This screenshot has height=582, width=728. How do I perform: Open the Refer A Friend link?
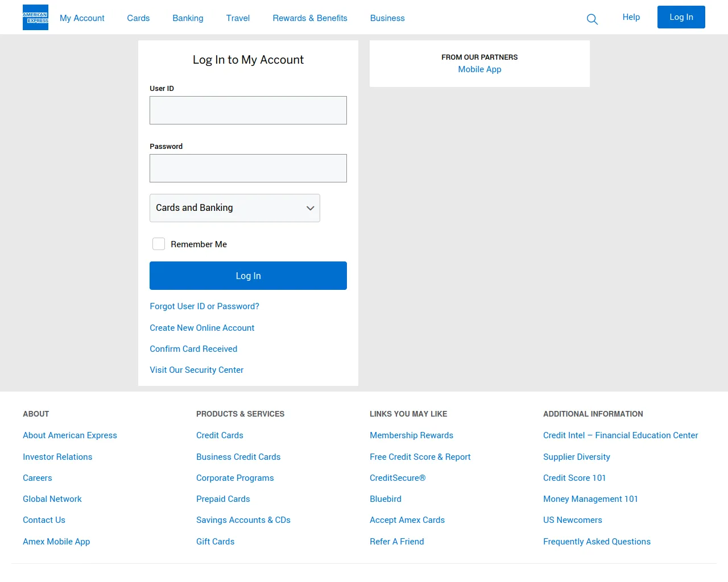click(x=397, y=542)
